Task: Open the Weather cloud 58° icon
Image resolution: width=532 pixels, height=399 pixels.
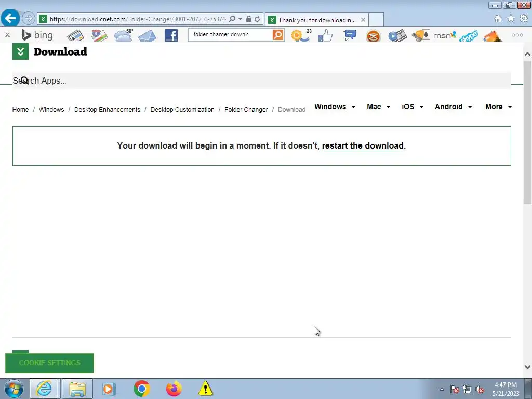Action: (124, 35)
